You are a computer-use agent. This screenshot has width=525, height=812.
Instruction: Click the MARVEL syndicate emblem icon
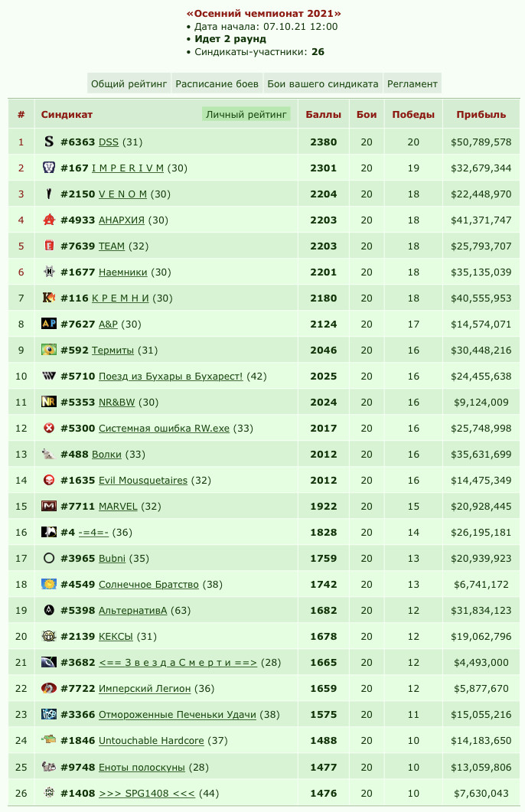coord(49,506)
